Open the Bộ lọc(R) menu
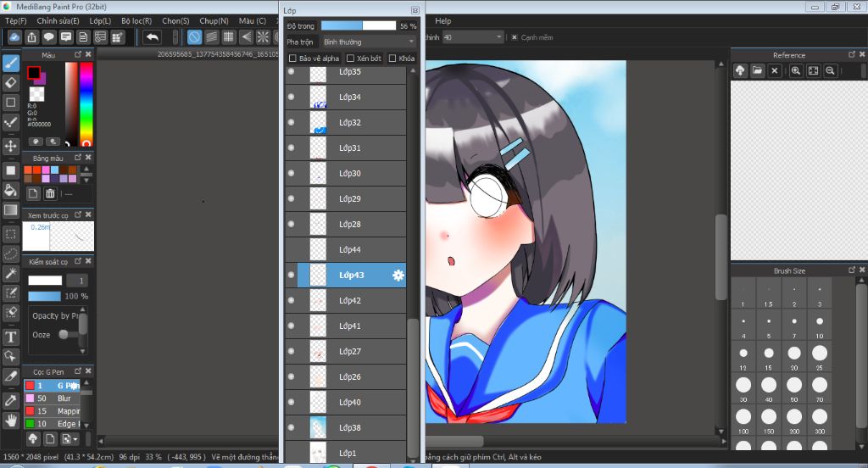The width and height of the screenshot is (868, 468). click(136, 21)
